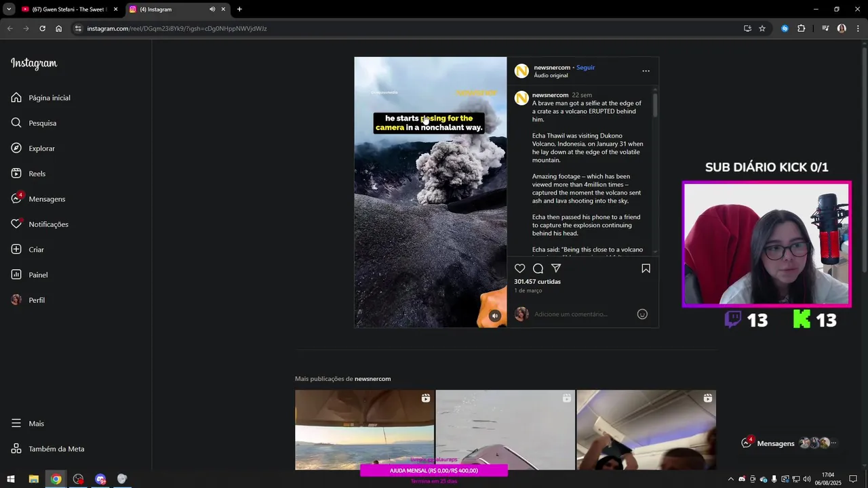Click newsnercom avatar in post header

click(x=521, y=71)
